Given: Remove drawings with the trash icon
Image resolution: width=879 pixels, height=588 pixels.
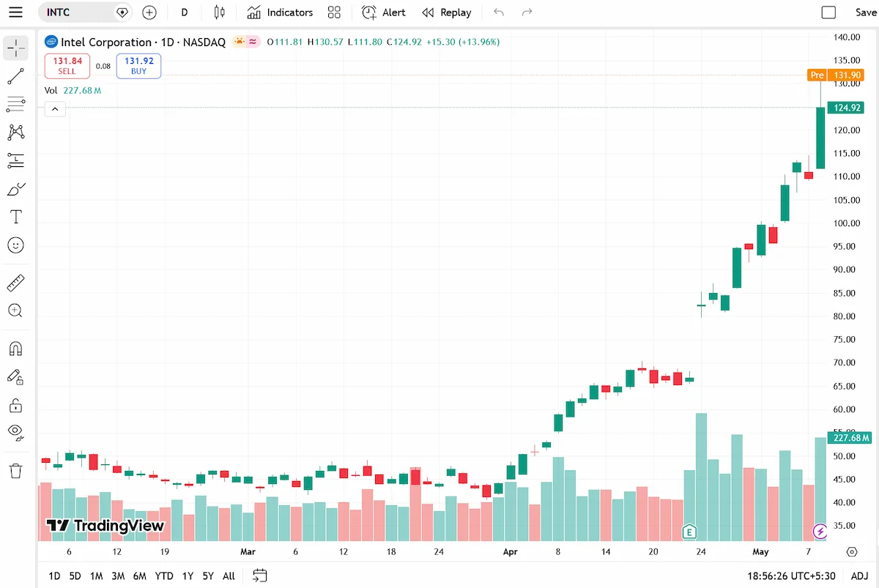Looking at the screenshot, I should [x=15, y=470].
